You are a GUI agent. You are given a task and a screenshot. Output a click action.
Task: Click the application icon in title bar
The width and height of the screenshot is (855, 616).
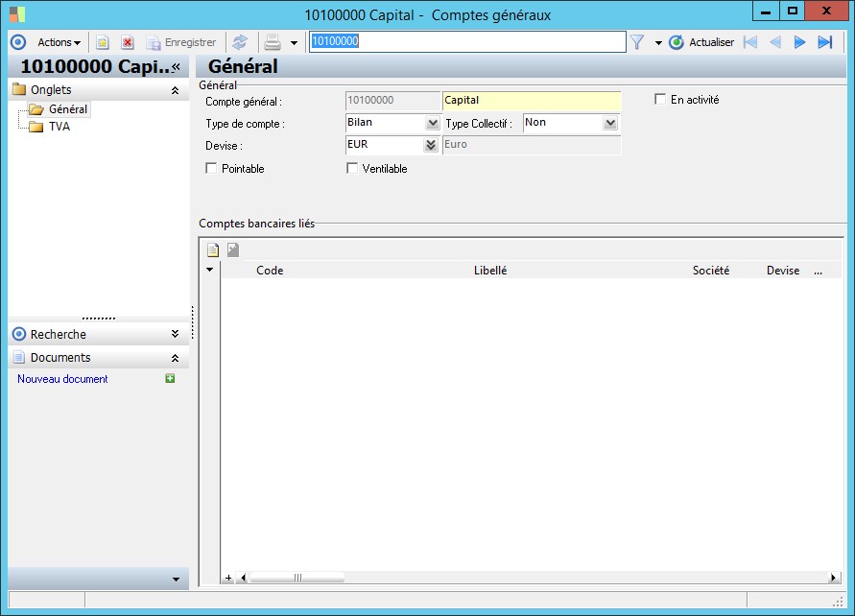tap(17, 14)
